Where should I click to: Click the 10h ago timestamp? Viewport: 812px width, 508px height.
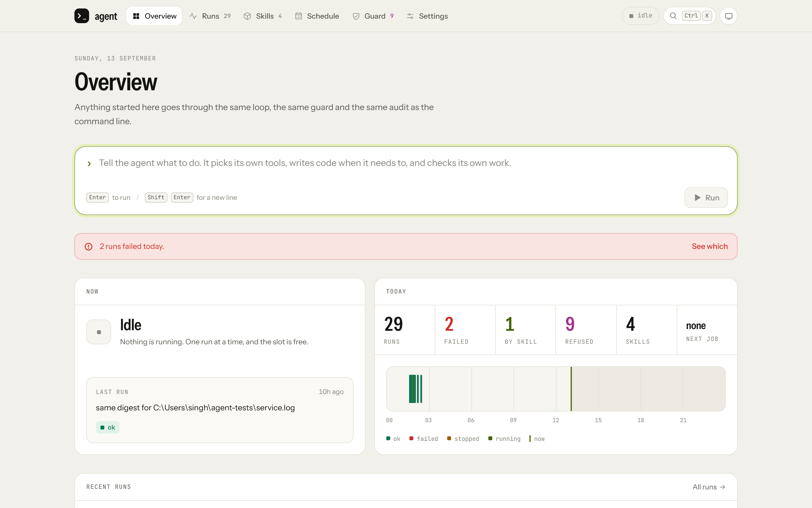331,392
